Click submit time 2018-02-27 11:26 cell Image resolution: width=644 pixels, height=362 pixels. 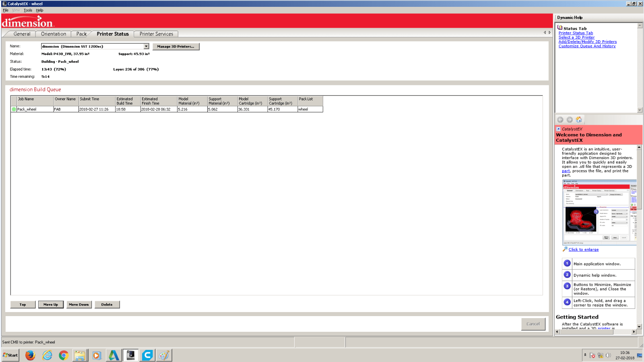97,109
